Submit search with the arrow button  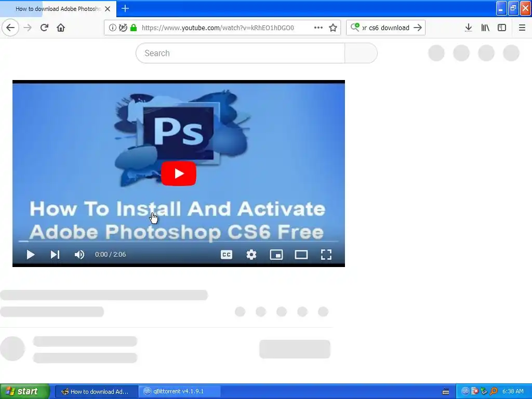tap(418, 28)
